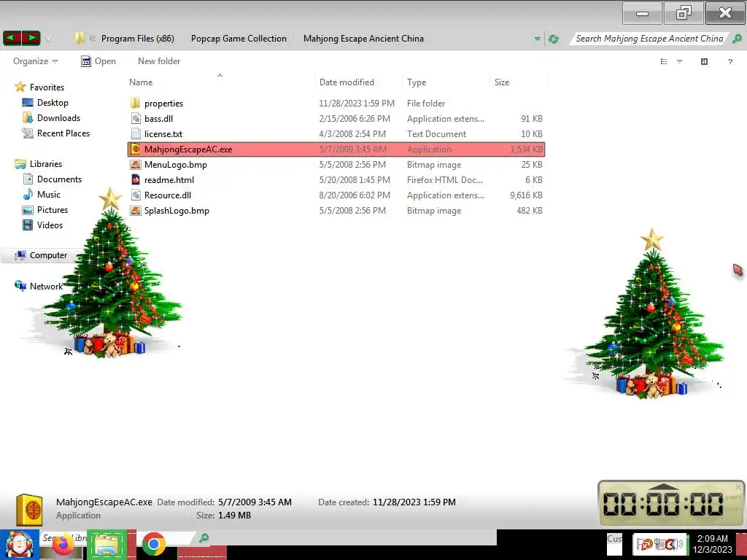The image size is (747, 560).
Task: Click the taskbar search magnifier icon
Action: click(x=204, y=538)
